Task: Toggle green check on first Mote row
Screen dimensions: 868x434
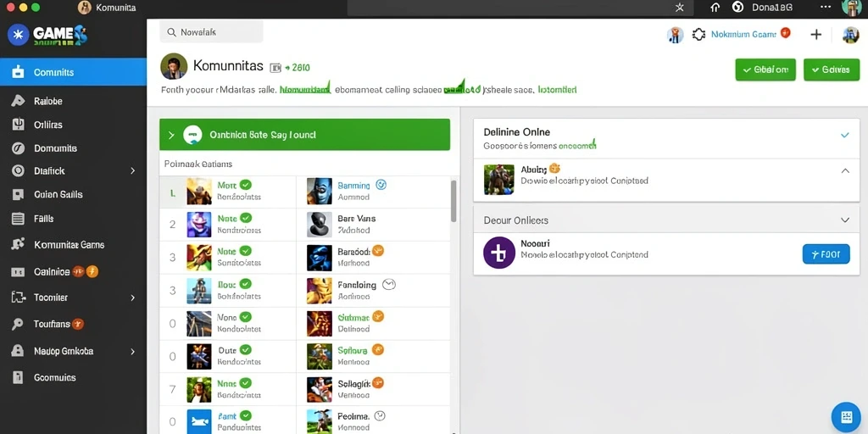Action: [246, 185]
